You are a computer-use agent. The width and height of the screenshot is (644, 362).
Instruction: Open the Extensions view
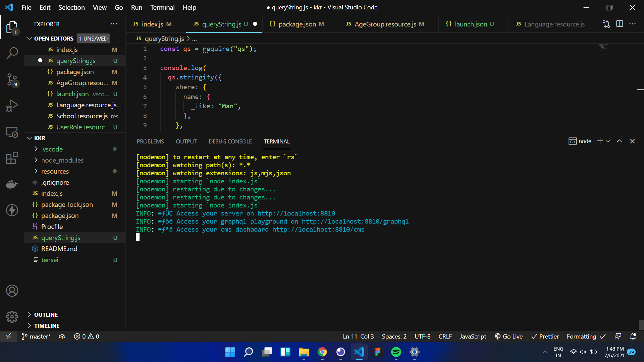click(x=12, y=158)
